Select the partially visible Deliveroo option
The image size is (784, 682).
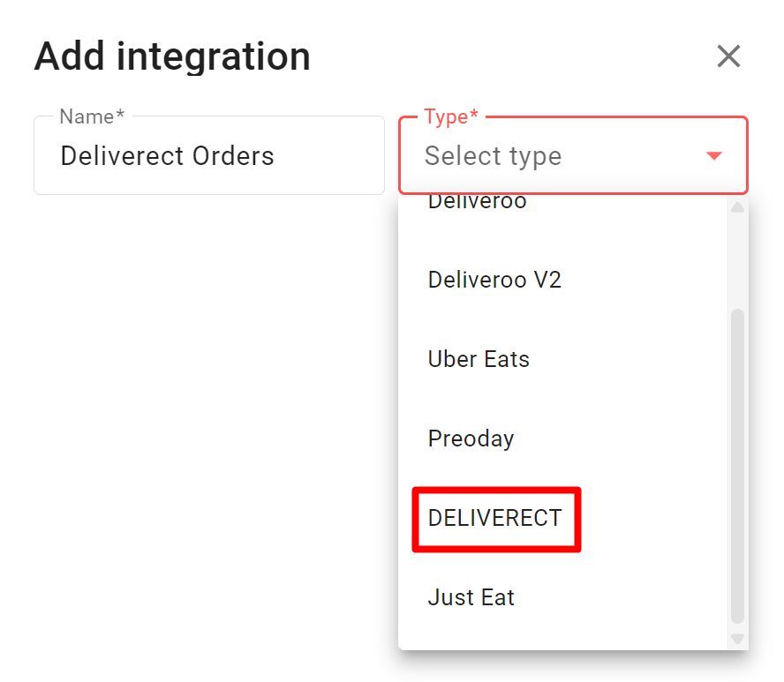[x=477, y=203]
